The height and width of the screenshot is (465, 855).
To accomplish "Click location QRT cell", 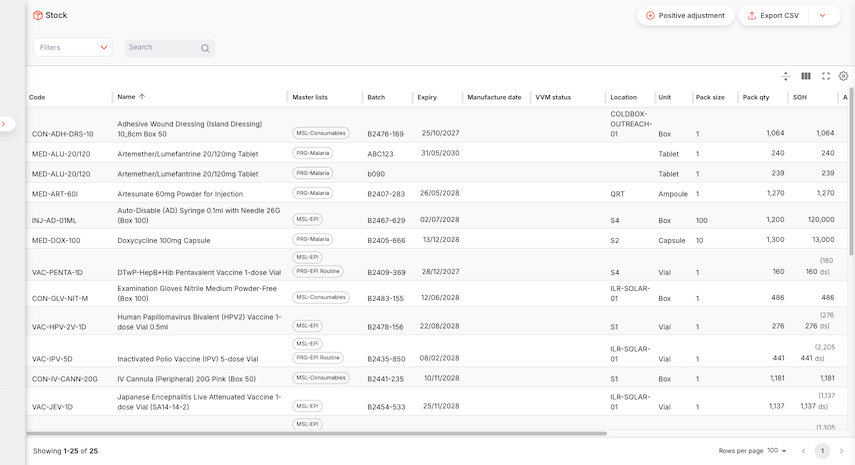I will (617, 194).
